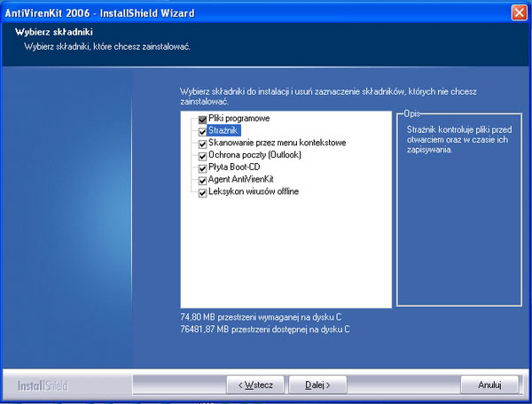Toggle Agent AntiVirenKit checkbox
This screenshot has width=532, height=404.
(202, 181)
